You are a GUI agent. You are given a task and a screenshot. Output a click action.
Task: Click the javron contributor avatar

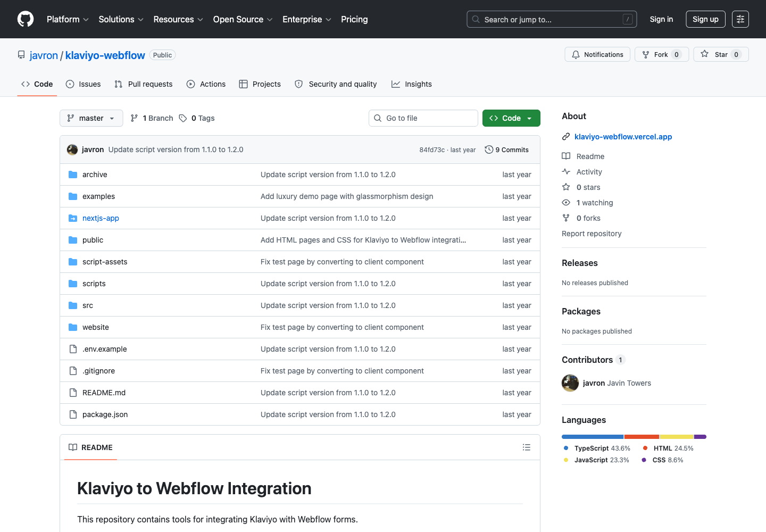tap(570, 383)
